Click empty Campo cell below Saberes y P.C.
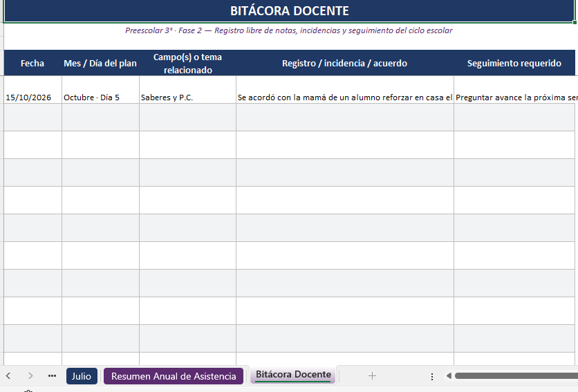578x392 pixels. [x=187, y=118]
